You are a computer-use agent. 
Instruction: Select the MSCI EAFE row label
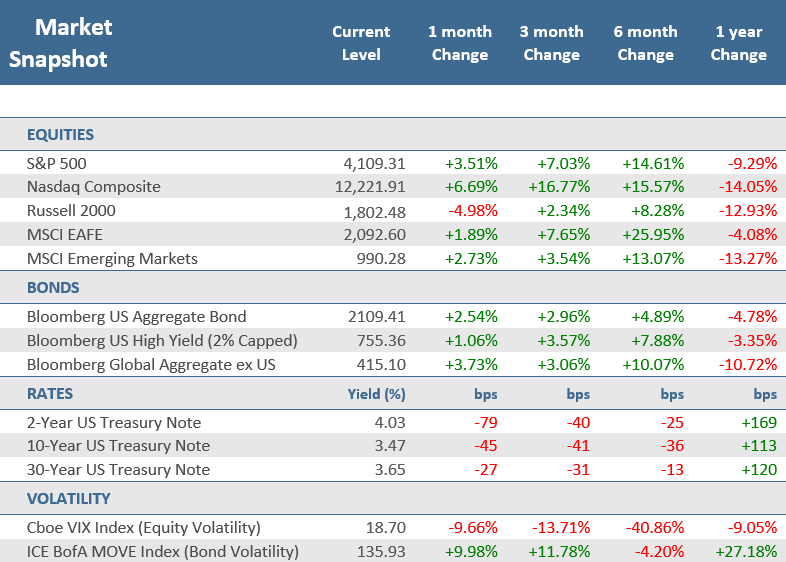65,235
